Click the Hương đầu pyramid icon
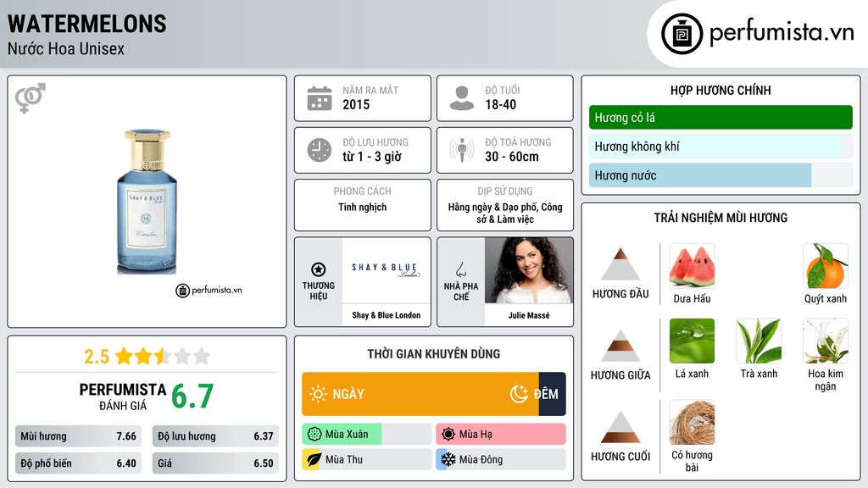This screenshot has height=488, width=868. pos(620,264)
